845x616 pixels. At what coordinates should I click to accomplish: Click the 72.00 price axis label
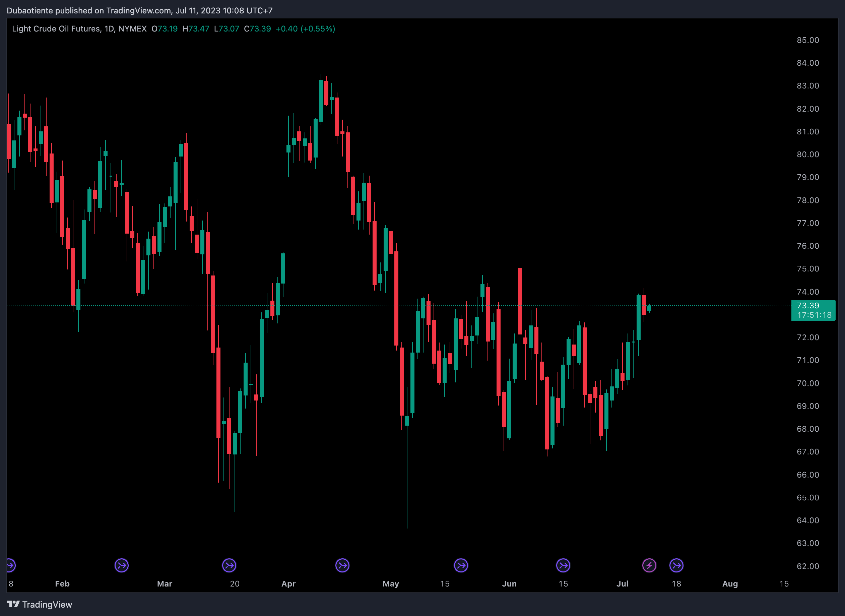(808, 337)
